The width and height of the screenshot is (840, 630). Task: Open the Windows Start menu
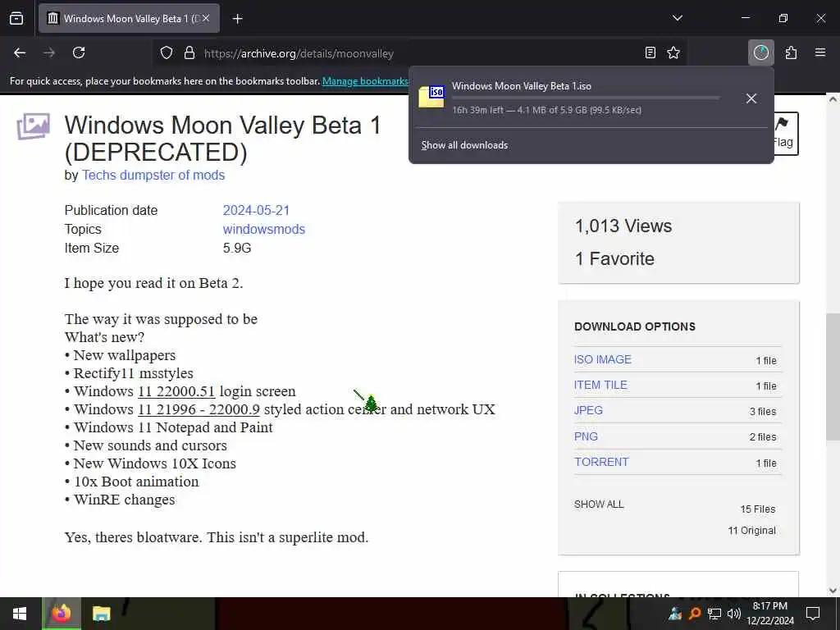(x=20, y=614)
